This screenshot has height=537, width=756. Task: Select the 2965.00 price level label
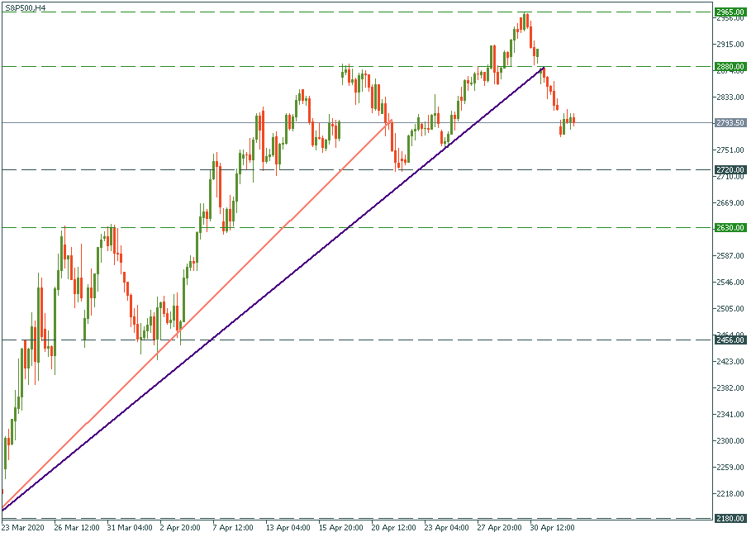[730, 12]
